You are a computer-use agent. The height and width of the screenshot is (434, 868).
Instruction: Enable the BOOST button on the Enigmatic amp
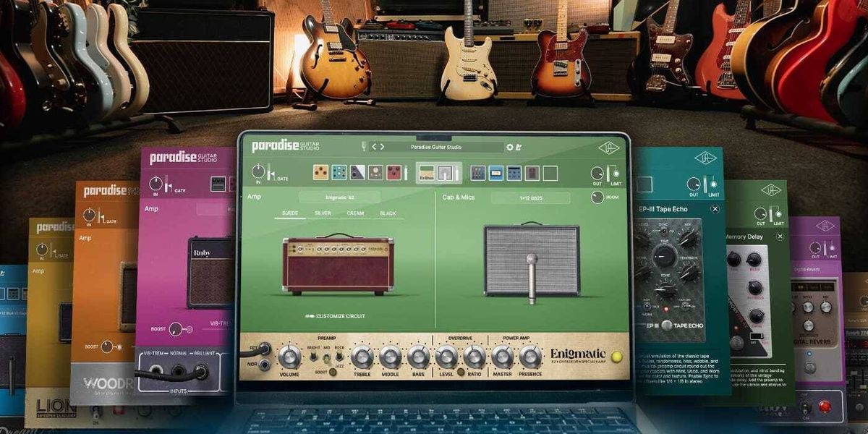click(x=331, y=372)
